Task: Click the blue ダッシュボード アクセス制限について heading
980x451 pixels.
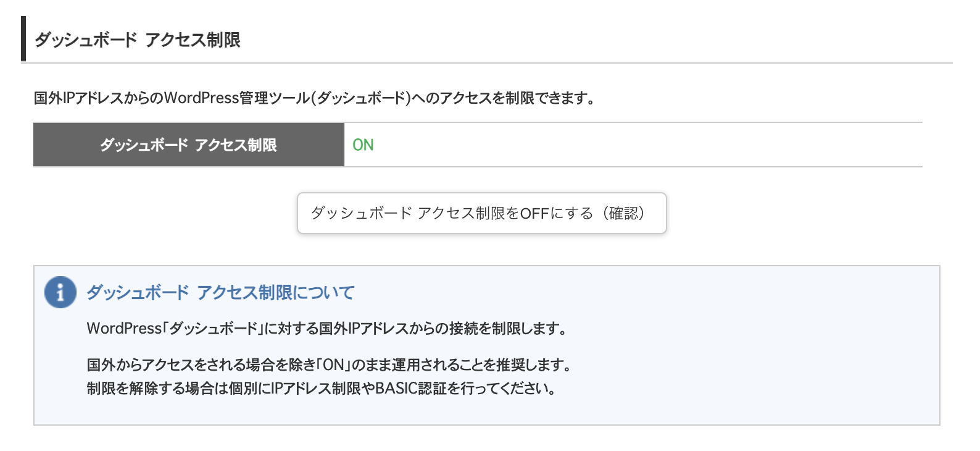Action: 220,292
